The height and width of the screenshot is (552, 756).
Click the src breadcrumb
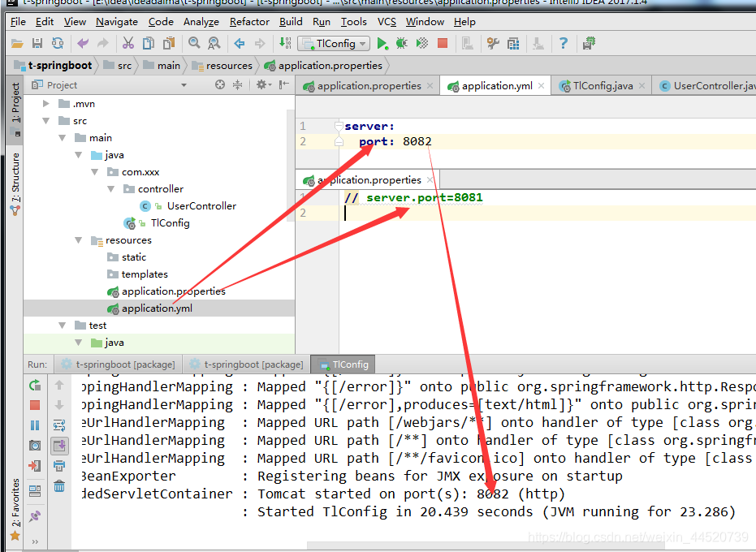pyautogui.click(x=117, y=66)
